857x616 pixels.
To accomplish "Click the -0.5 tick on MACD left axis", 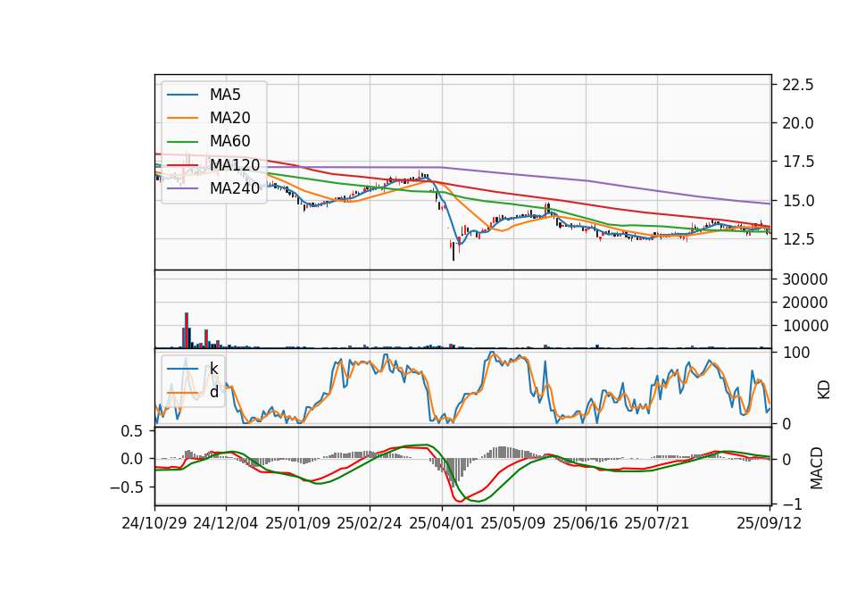I will coord(126,487).
